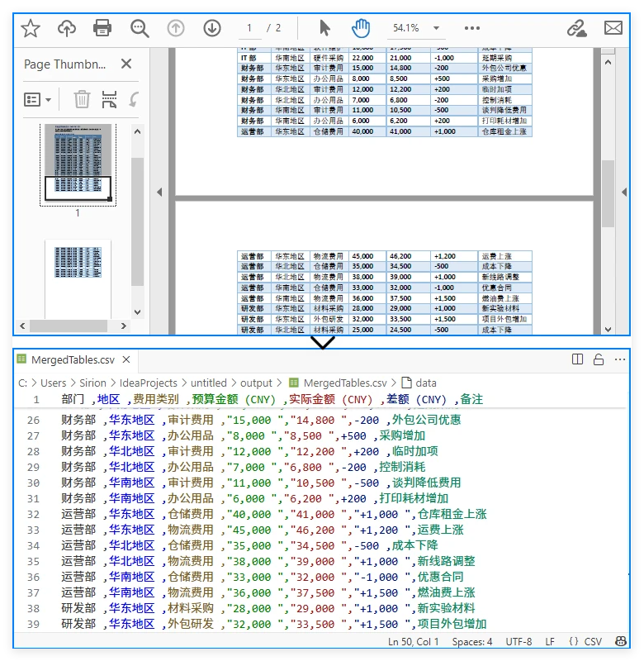Click the CSV language mode button

(x=586, y=642)
